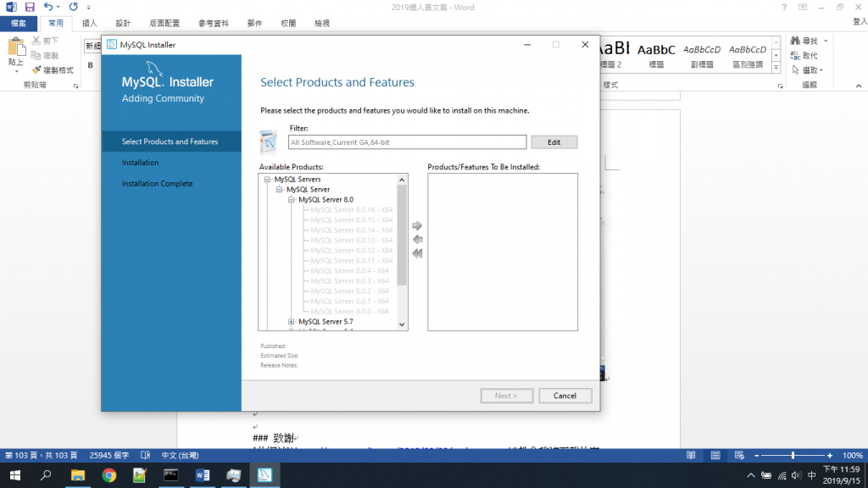Switch to the Word 常用 tab
Image resolution: width=868 pixels, height=488 pixels.
coord(56,23)
